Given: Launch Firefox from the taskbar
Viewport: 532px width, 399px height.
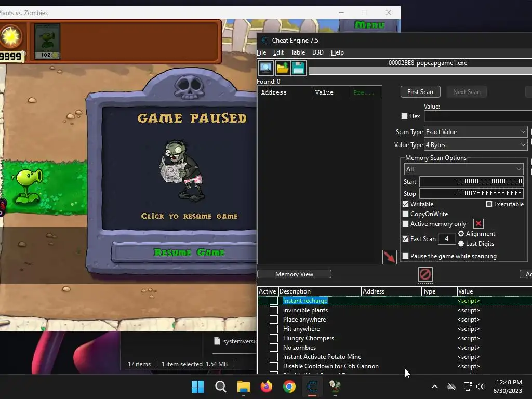Looking at the screenshot, I should tap(267, 387).
